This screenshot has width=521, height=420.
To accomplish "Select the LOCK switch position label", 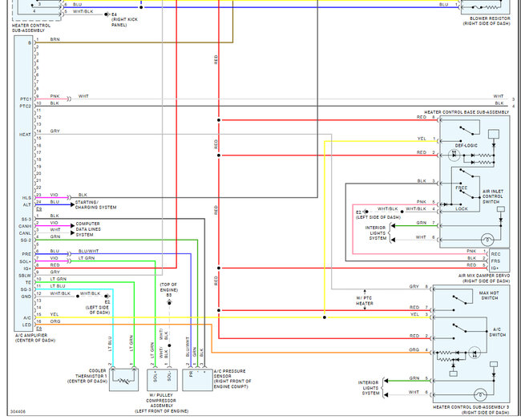I will [x=462, y=208].
